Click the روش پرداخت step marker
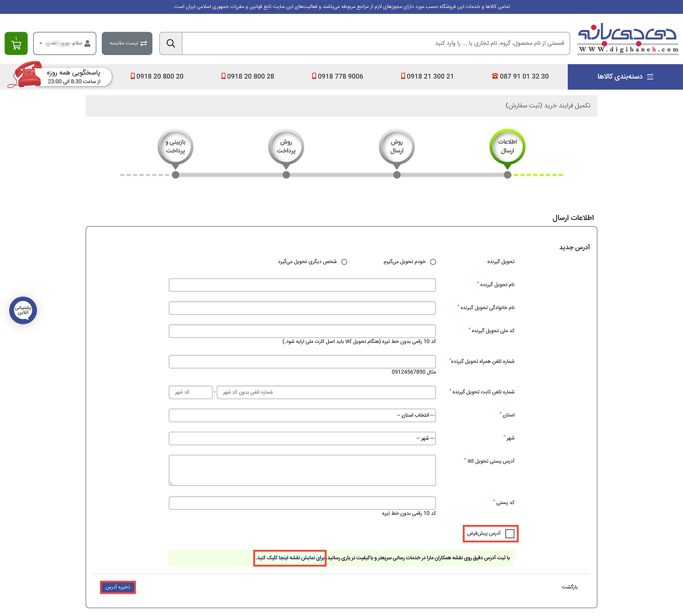The height and width of the screenshot is (616, 683). point(286,147)
